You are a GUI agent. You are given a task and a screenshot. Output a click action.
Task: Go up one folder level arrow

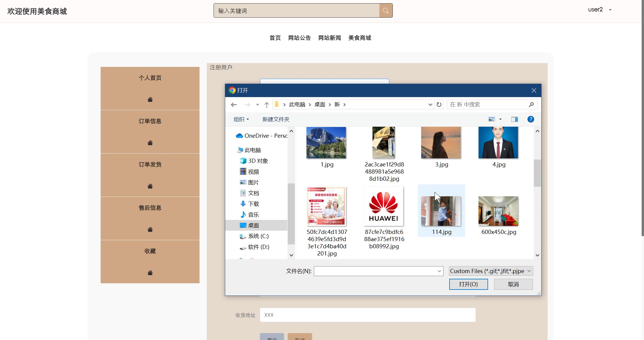267,105
